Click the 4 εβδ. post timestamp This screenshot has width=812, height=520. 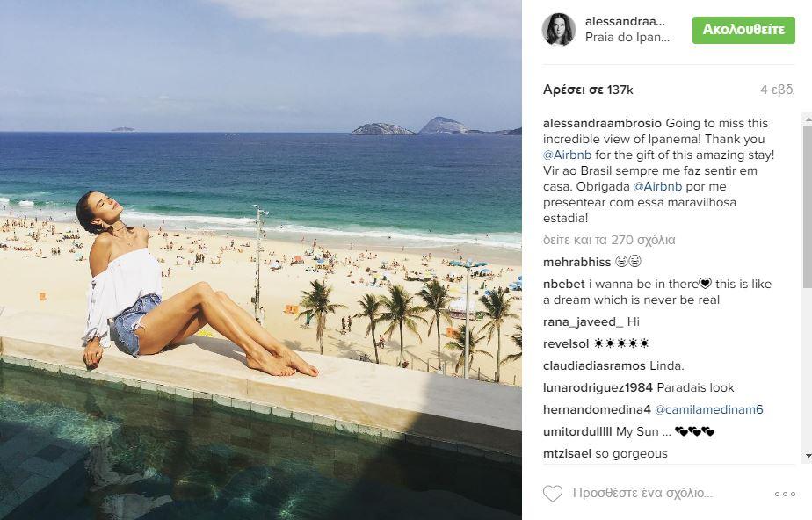click(778, 90)
